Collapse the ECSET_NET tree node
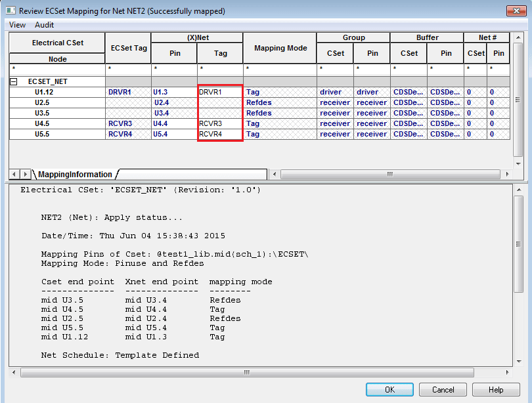The height and width of the screenshot is (403, 532). pos(14,81)
